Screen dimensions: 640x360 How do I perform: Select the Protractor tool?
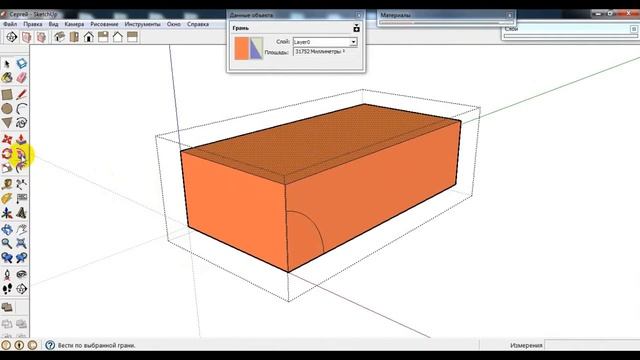click(x=7, y=198)
